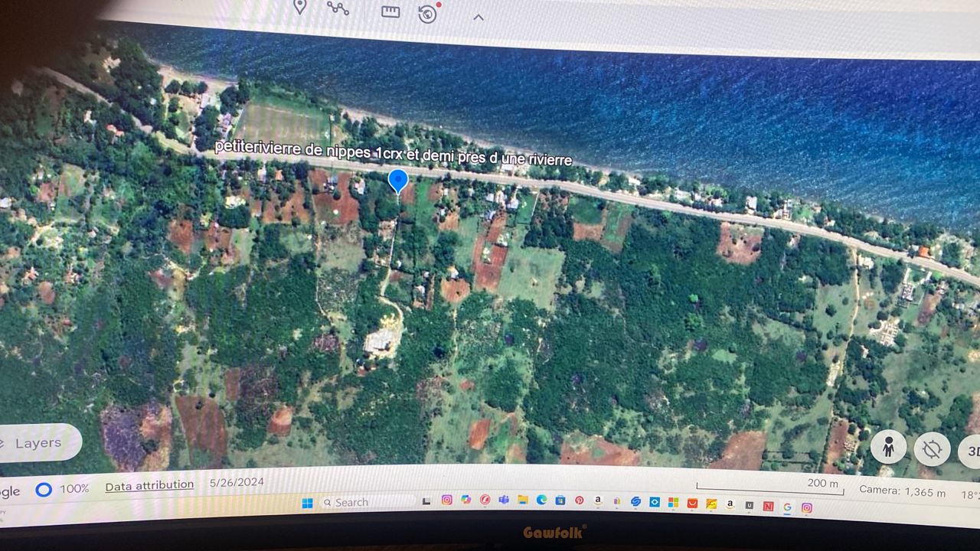Select the Add placemark tool

[300, 6]
